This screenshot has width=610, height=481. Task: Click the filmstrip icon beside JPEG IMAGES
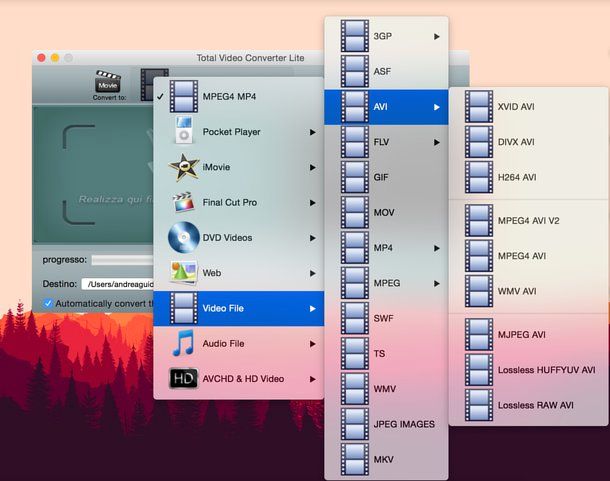click(354, 424)
